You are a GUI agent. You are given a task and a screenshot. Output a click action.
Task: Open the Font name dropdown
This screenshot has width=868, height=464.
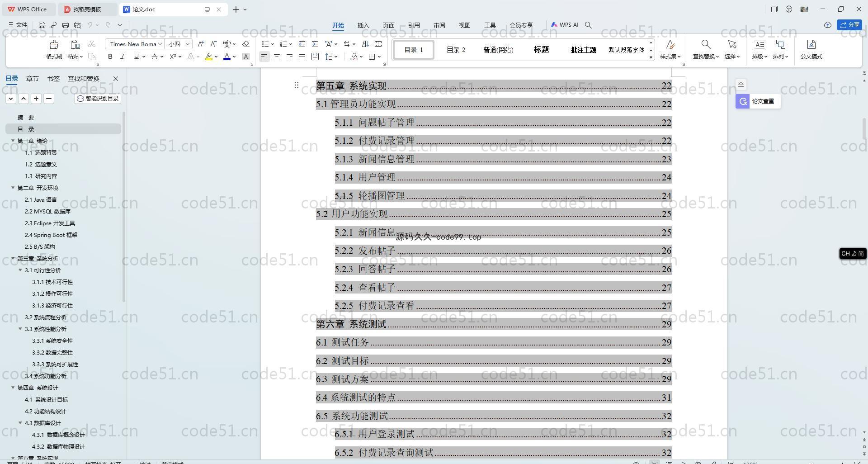pos(160,44)
